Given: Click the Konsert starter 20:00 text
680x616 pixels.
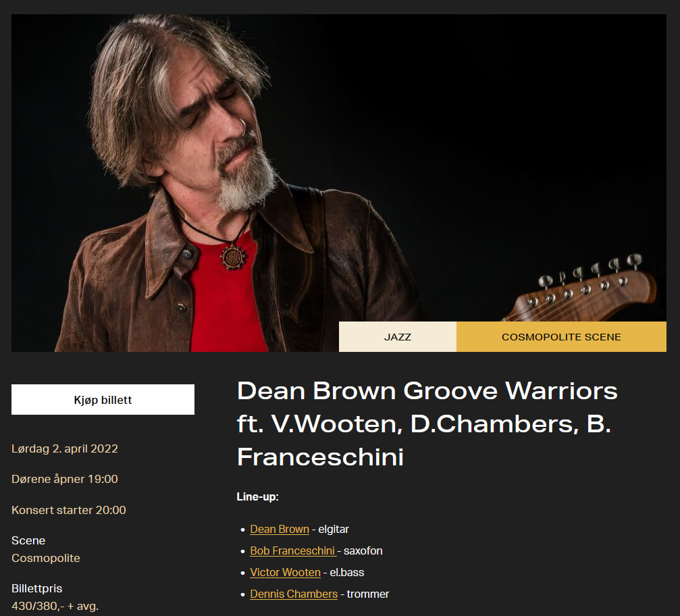Looking at the screenshot, I should [68, 510].
